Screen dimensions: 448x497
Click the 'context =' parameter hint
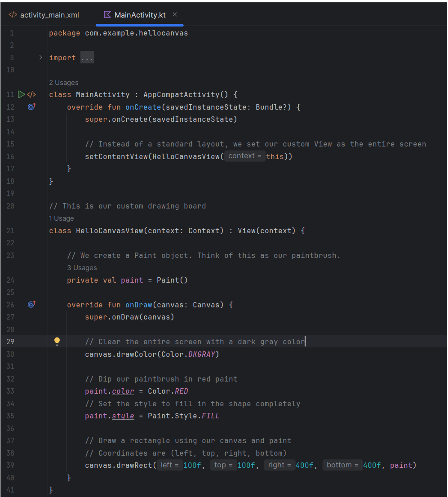coord(245,156)
